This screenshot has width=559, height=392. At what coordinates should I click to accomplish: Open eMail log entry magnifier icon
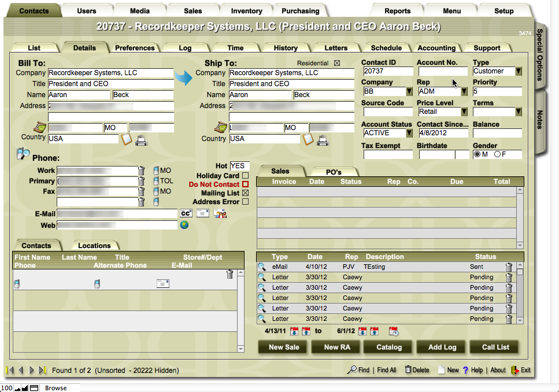pos(262,267)
